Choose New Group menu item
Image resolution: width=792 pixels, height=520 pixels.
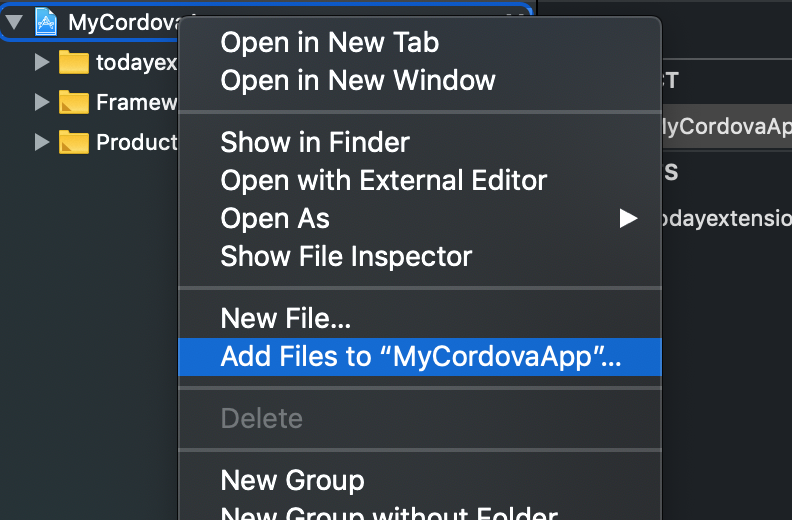(x=292, y=481)
